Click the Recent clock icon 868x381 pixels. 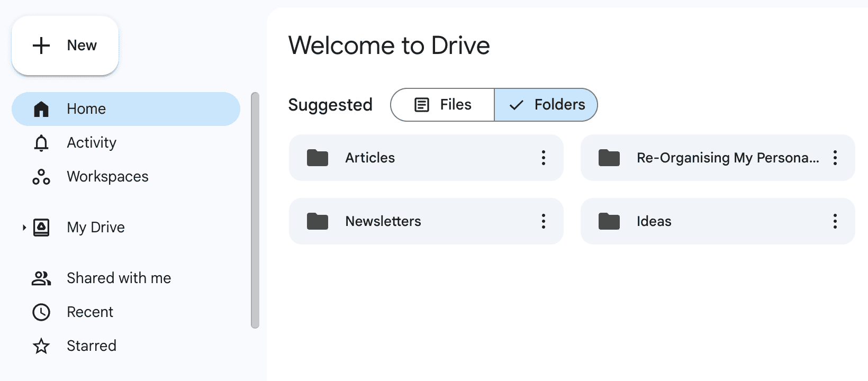(x=41, y=312)
